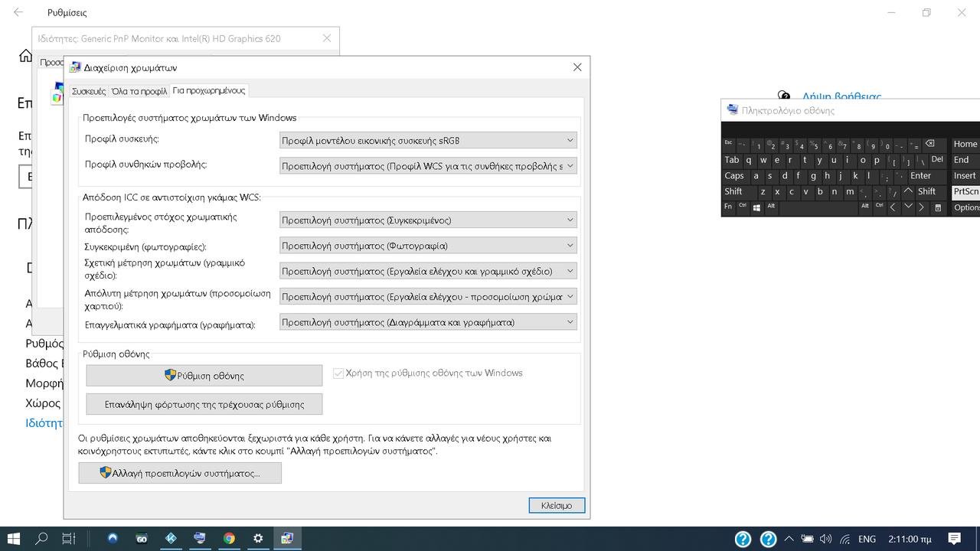
Task: Tap the space bar on on-screen keyboard
Action: (x=818, y=207)
